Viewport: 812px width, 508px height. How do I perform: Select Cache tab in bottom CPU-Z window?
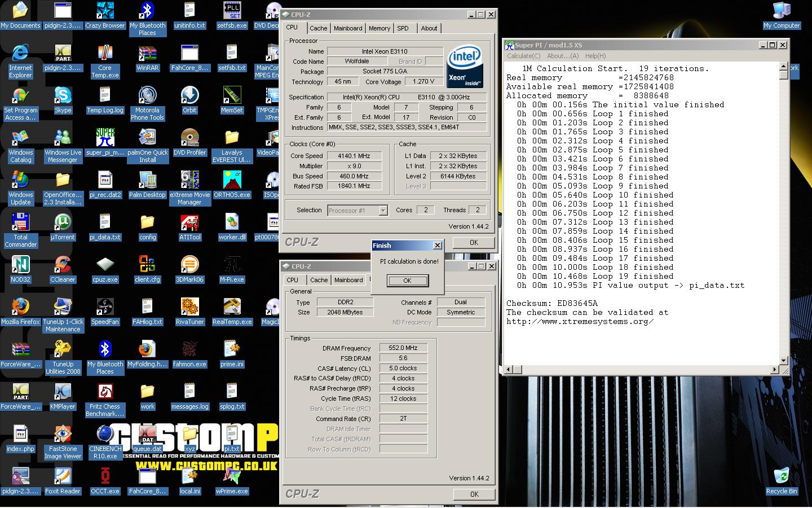point(319,280)
